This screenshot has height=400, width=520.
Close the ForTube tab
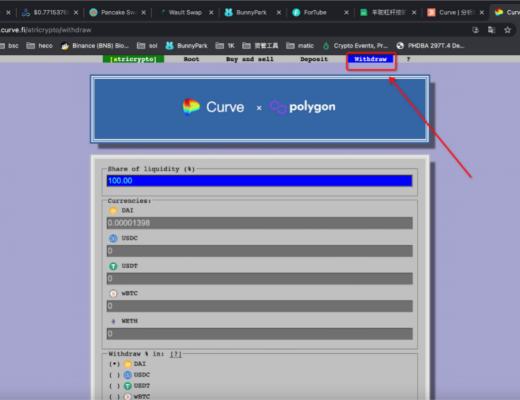point(347,13)
